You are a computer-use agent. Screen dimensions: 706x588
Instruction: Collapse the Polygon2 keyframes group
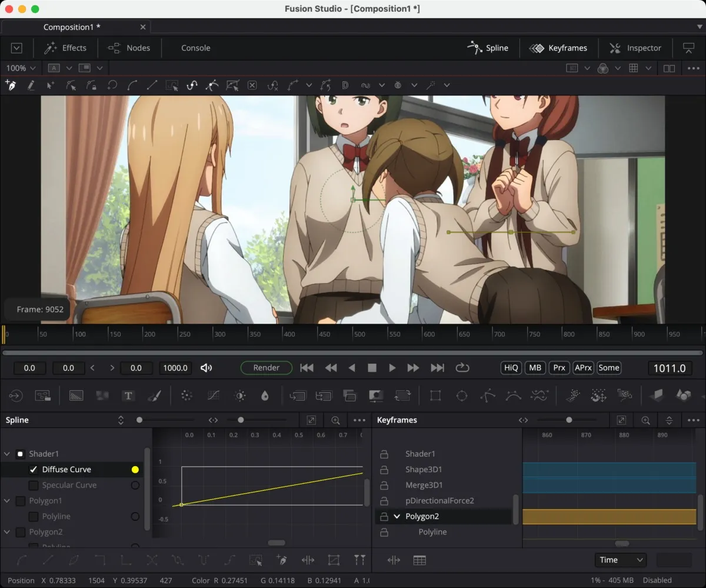click(397, 516)
